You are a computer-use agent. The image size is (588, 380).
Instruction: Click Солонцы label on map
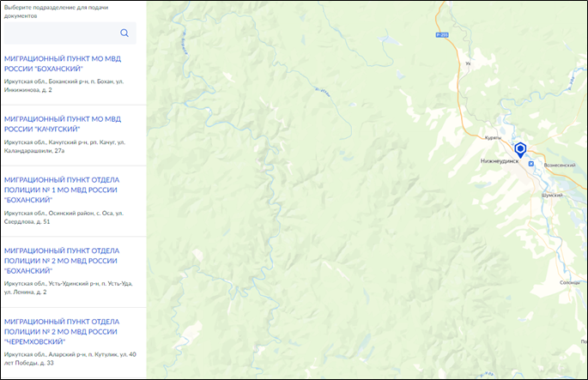point(570,282)
